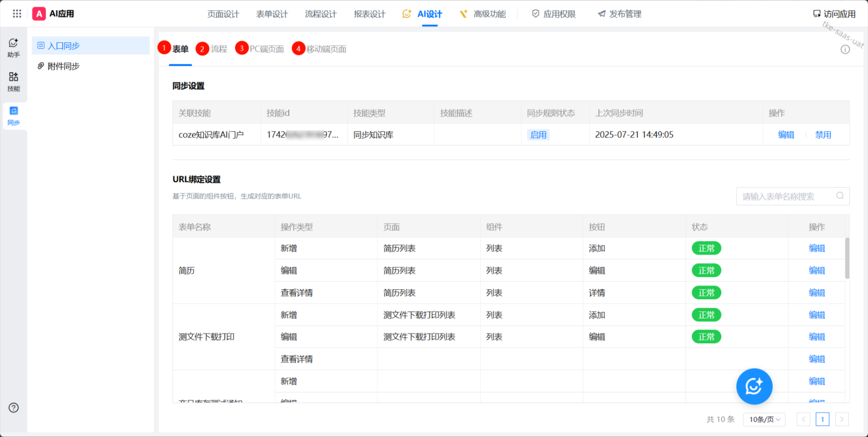This screenshot has height=437, width=868.
Task: Open the 10条/页 page size dropdown
Action: [764, 419]
